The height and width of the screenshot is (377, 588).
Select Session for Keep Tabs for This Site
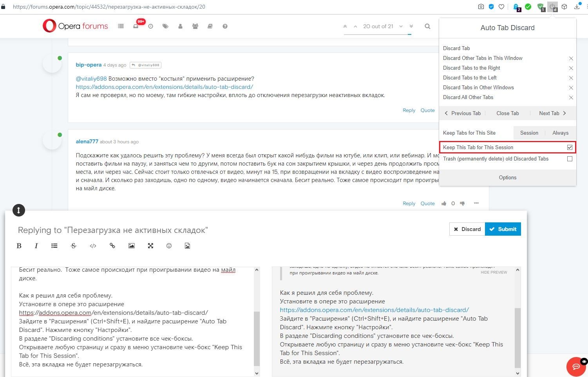point(529,133)
